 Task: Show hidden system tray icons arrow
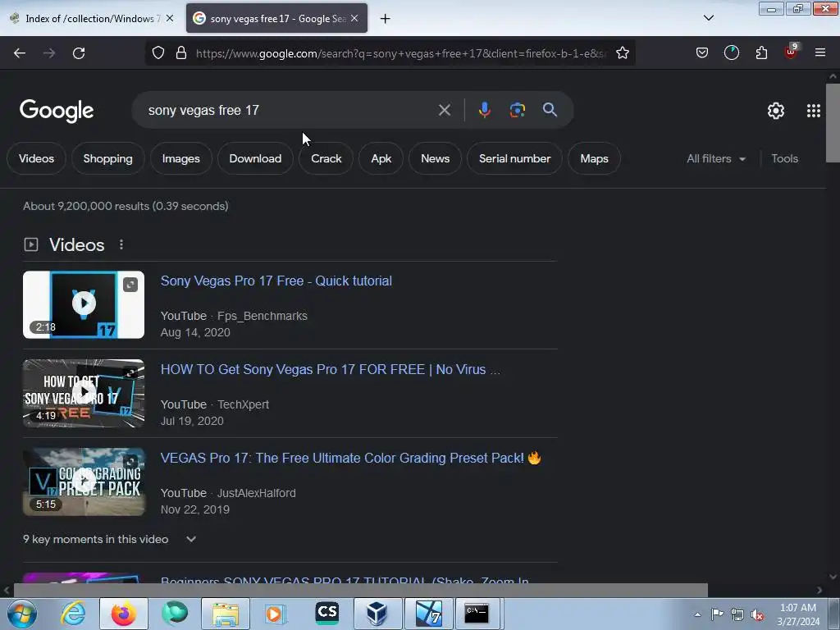(697, 615)
